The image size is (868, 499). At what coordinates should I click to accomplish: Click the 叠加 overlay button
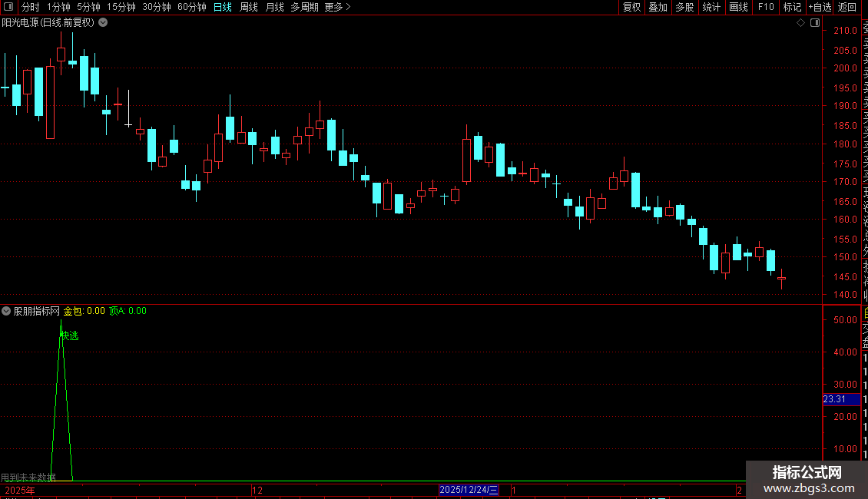pos(658,7)
